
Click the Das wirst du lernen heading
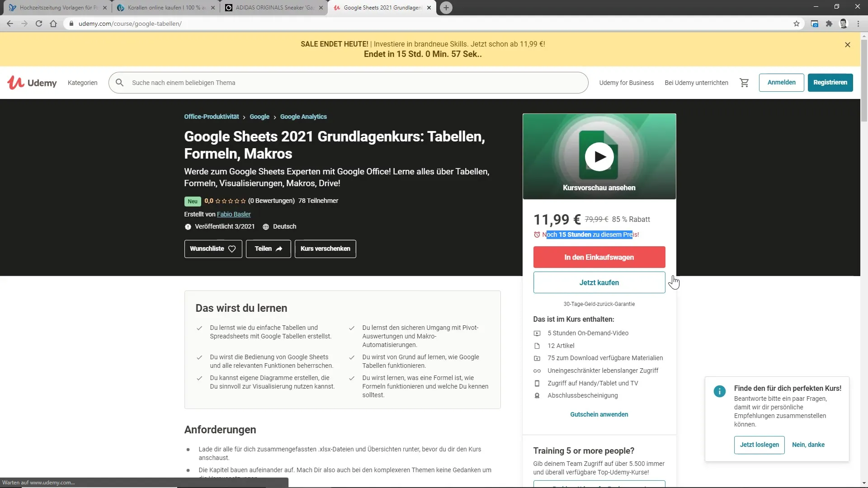click(x=241, y=309)
